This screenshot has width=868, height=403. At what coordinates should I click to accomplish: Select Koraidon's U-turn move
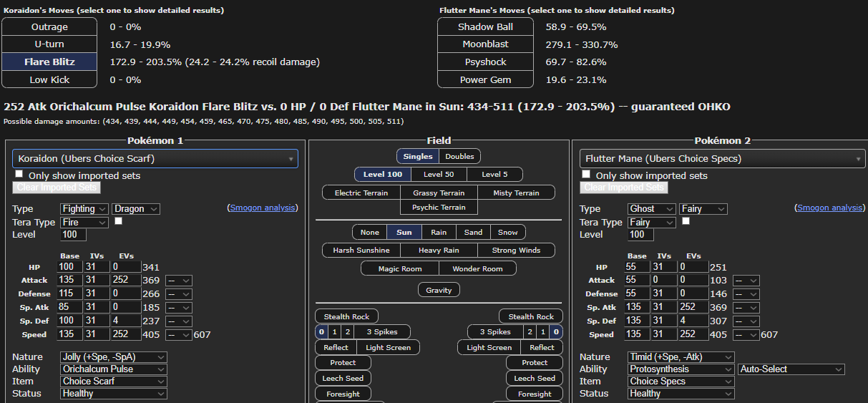pyautogui.click(x=49, y=44)
